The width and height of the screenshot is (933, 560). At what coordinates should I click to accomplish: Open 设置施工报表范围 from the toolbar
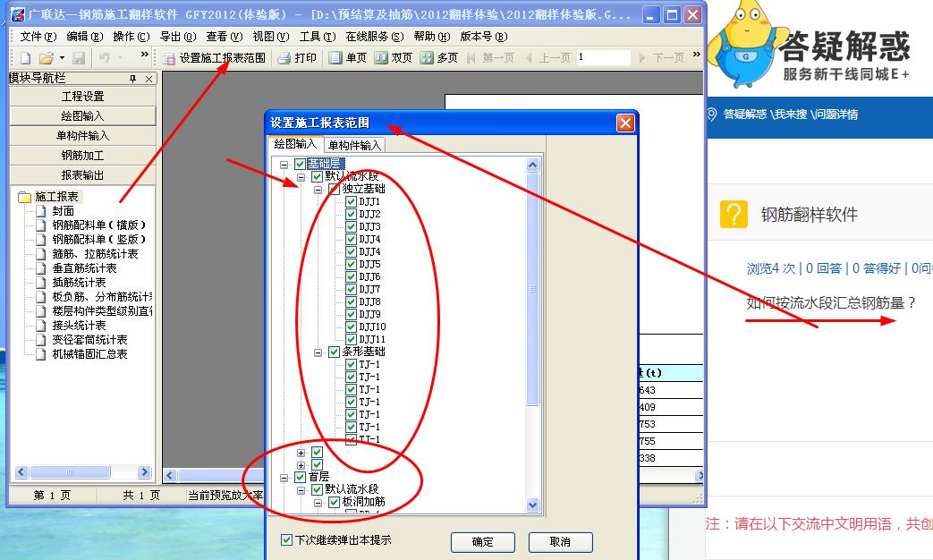pyautogui.click(x=214, y=58)
